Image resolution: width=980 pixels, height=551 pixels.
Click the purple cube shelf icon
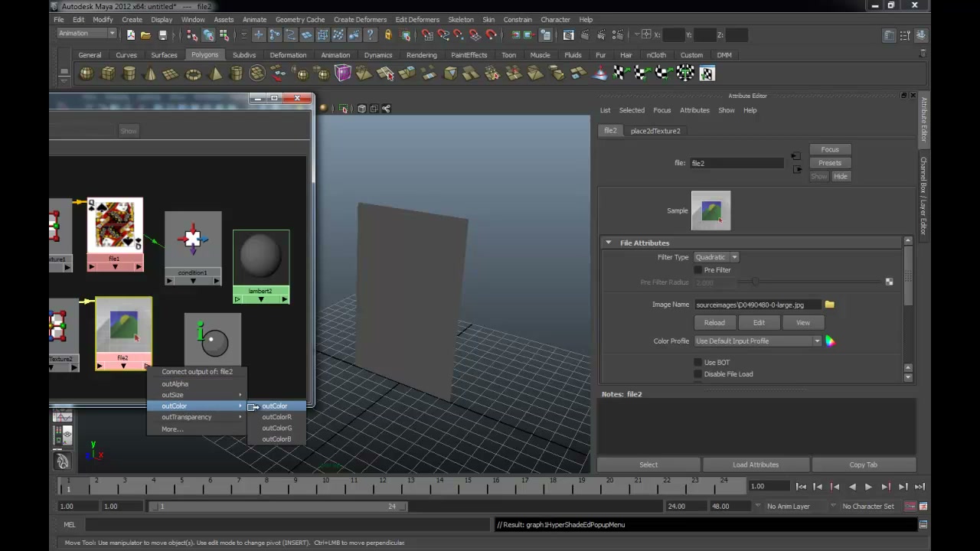[x=342, y=73]
